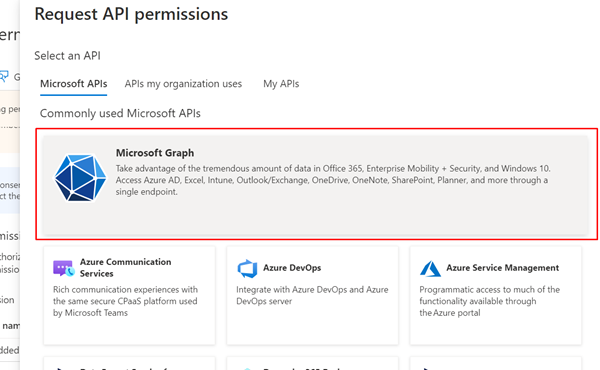Click the feedback icon in the background pane

(4, 77)
